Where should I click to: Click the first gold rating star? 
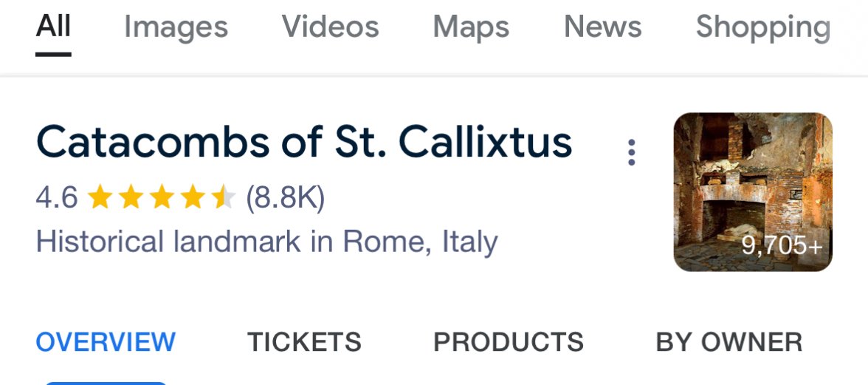pos(98,198)
